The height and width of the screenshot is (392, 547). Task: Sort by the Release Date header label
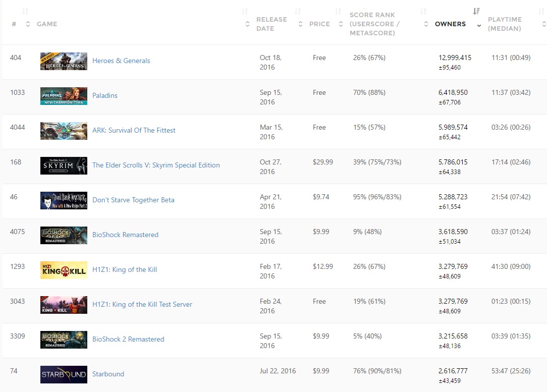pyautogui.click(x=271, y=24)
